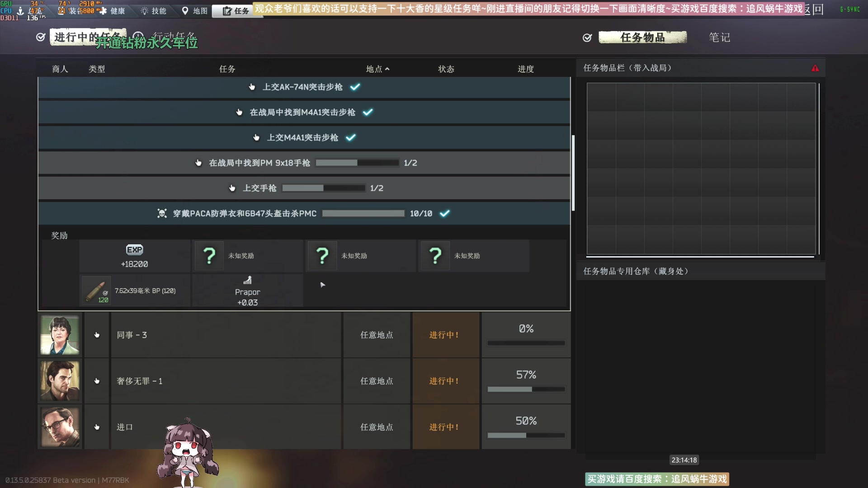Screen dimensions: 868x488
Task: Click the 任务物品 button at top right
Action: tap(642, 37)
